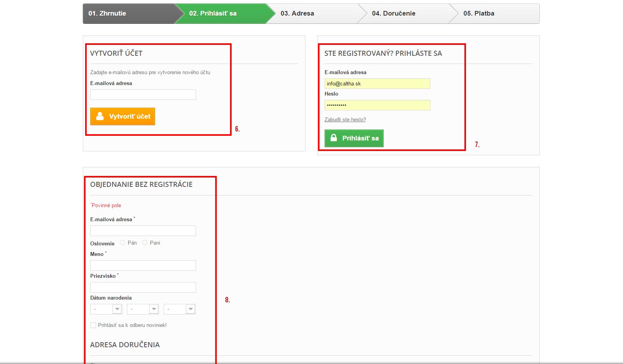Open first Dátum narodenia day dropdown
Viewport: 623px width, 364px height.
pos(106,309)
